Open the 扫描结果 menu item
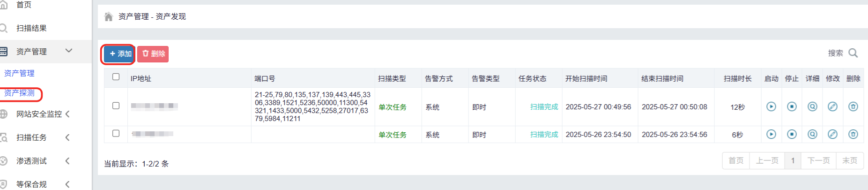This screenshot has width=868, height=190. [x=31, y=28]
